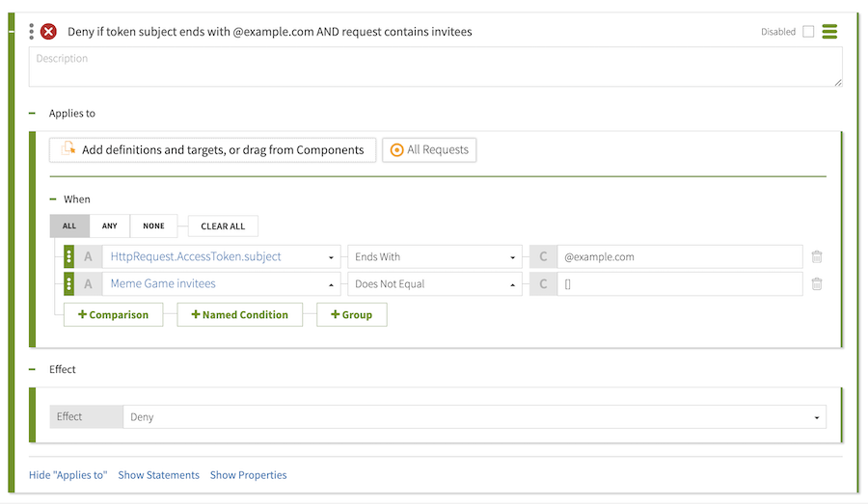Switch condition match to ANY
The height and width of the screenshot is (504, 868).
pos(110,226)
